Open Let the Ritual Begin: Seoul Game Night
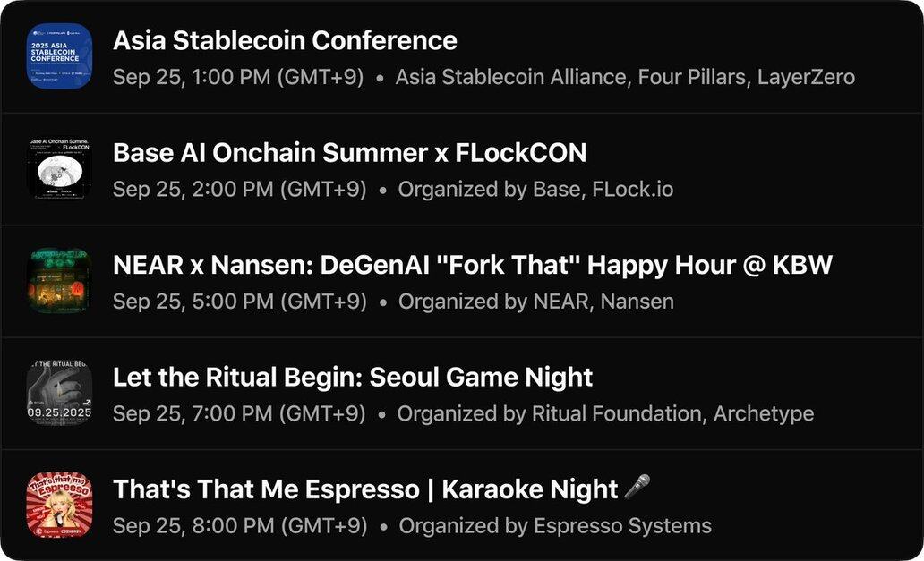 (x=353, y=378)
